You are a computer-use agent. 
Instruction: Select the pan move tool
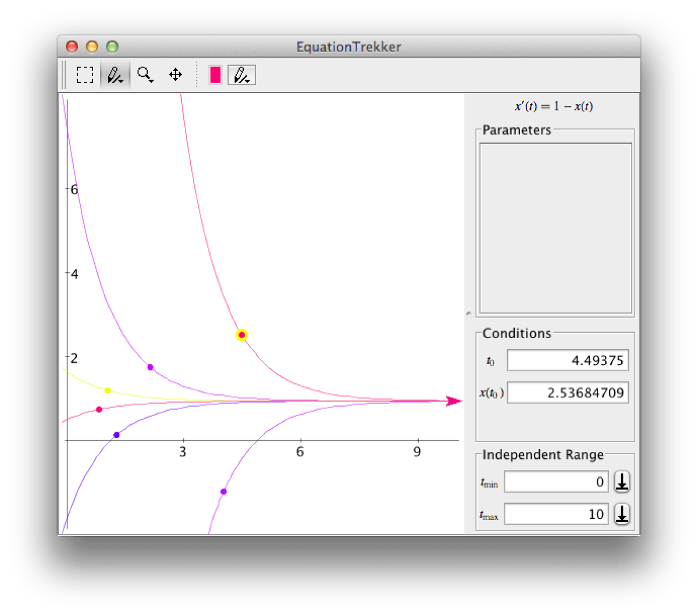coord(175,75)
